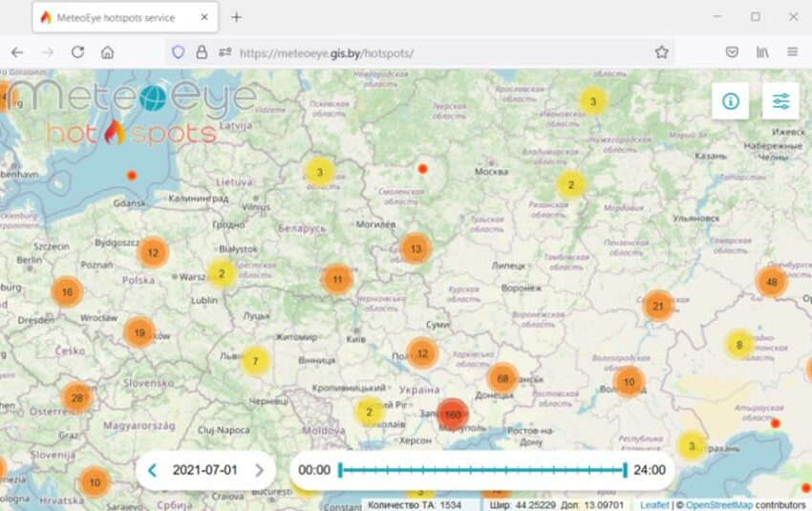Bookmark this page with the star

(661, 53)
